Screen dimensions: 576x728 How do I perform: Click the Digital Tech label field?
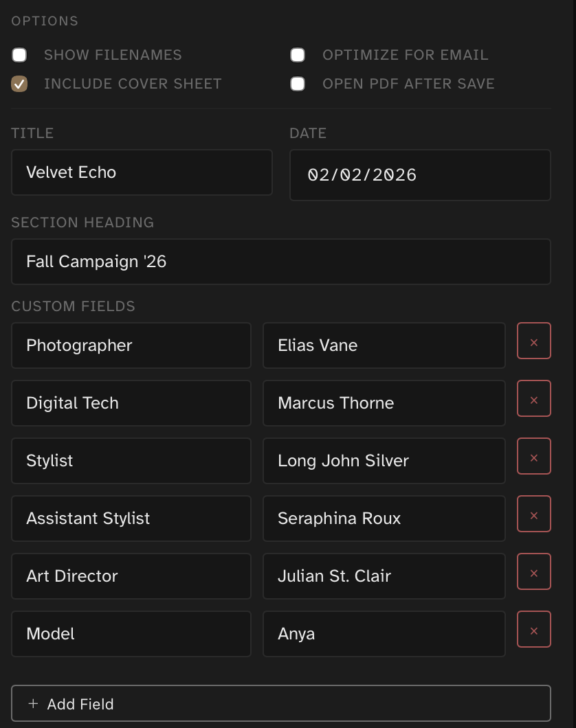tap(131, 403)
